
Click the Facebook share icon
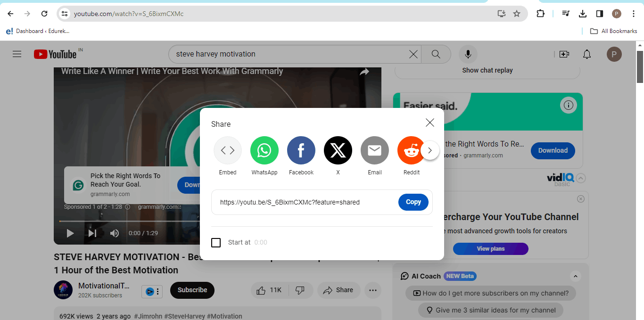301,150
